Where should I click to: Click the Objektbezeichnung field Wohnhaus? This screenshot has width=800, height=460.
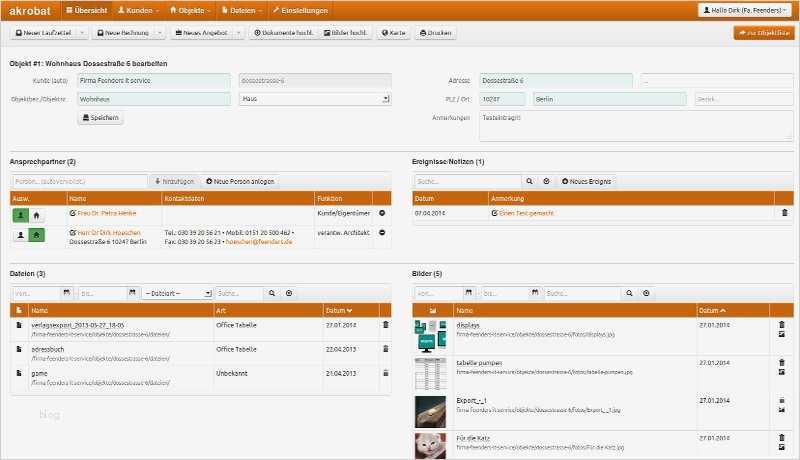click(154, 99)
